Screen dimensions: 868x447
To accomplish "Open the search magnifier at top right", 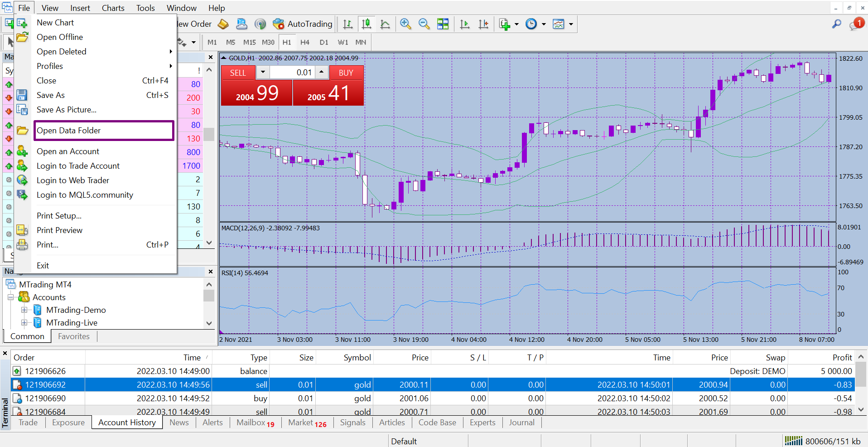I will 837,24.
